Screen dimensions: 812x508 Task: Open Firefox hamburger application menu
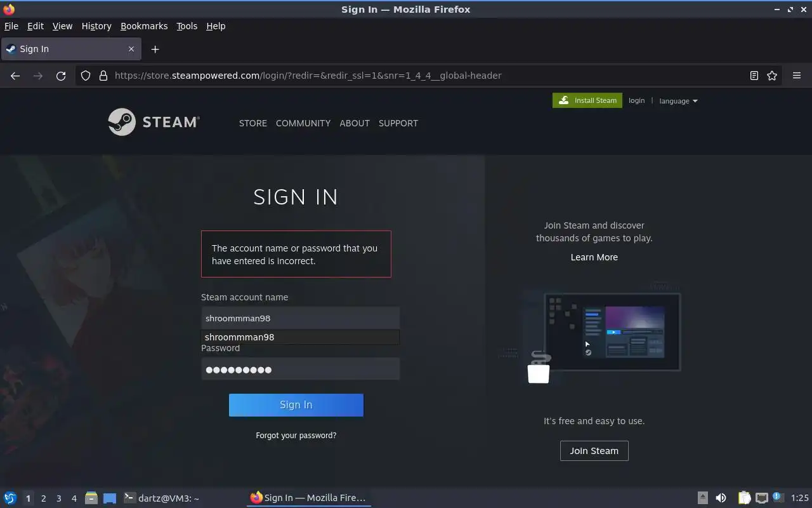point(797,76)
